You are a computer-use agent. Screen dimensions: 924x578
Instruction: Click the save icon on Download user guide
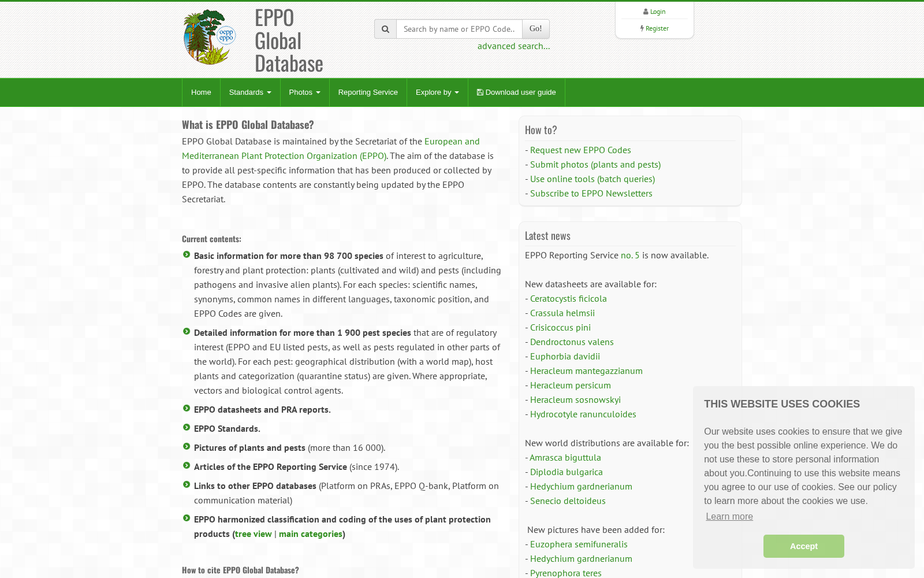click(x=480, y=92)
